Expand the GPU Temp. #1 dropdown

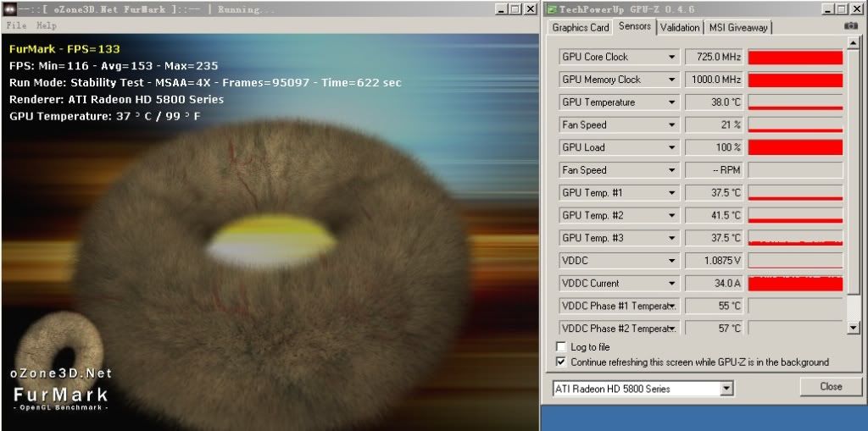[671, 193]
